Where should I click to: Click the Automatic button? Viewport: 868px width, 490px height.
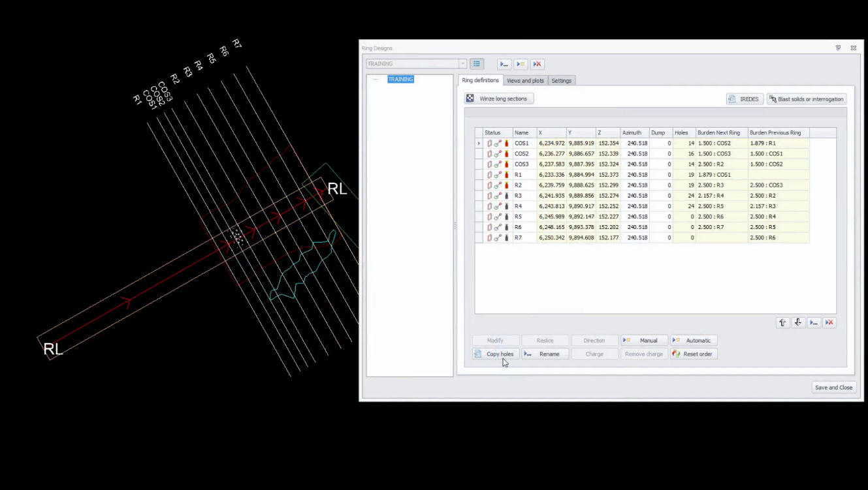(x=694, y=341)
